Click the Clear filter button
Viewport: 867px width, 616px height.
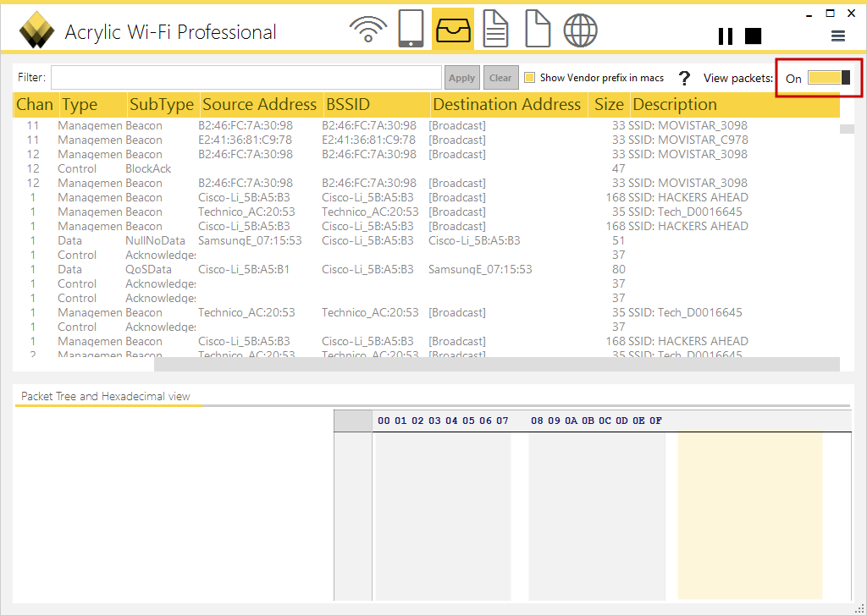pyautogui.click(x=500, y=78)
